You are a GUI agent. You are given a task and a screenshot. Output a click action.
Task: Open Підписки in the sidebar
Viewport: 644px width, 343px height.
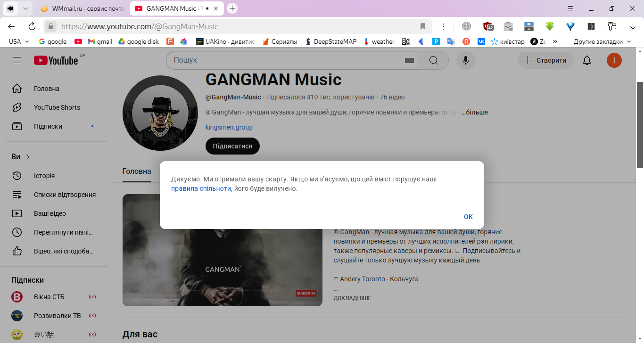(57, 126)
